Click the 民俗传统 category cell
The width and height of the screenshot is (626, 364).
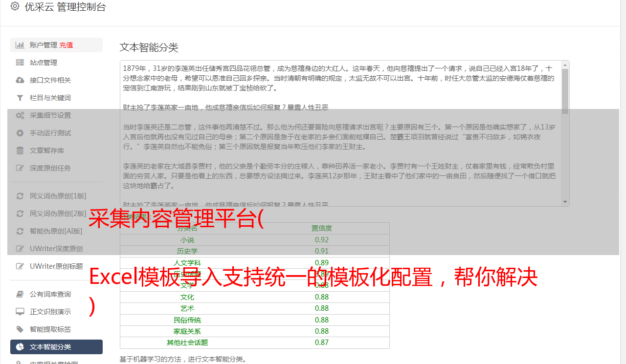coord(187,320)
